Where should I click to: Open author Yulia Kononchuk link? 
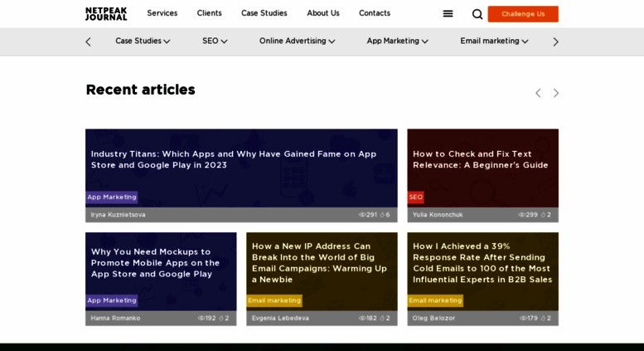[x=438, y=215]
